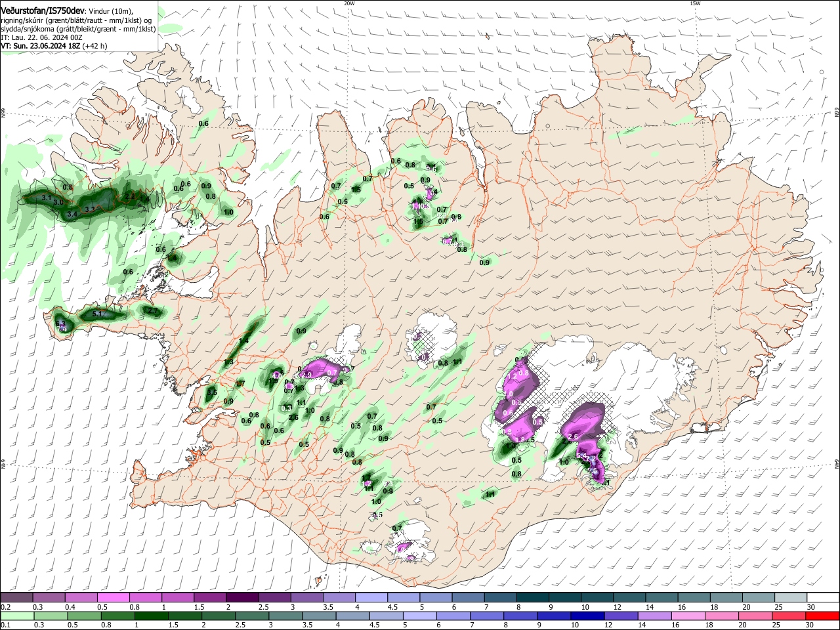Click the 3.0 value in Westfjords rain band
This screenshot has height=630, width=840.
[58, 203]
